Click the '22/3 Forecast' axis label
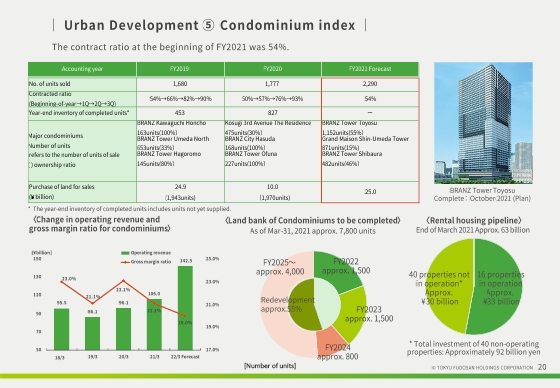This screenshot has height=388, width=560. (x=185, y=357)
